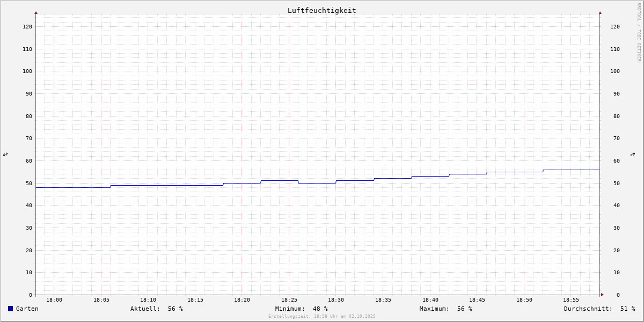
Task: Click the Erstellungszeit timestamp footer text
Action: [322, 317]
